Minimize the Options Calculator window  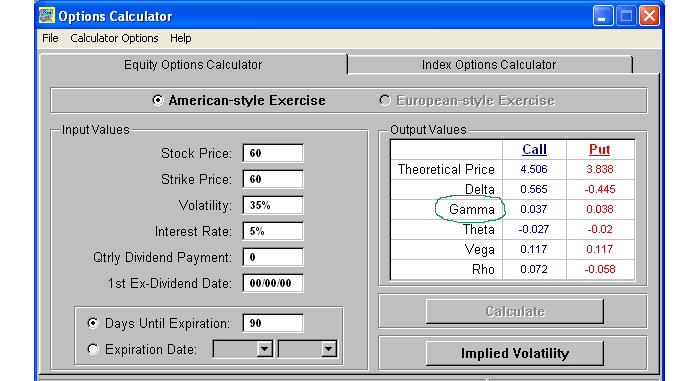click(603, 16)
